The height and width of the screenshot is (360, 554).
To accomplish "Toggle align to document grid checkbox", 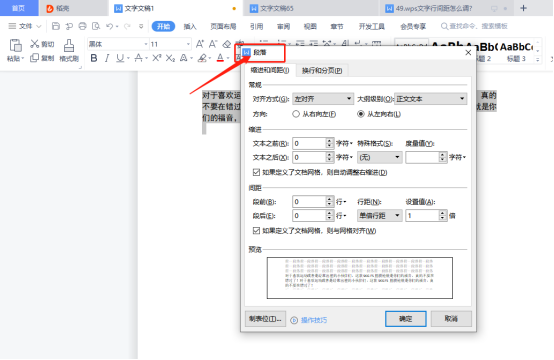I will coord(256,231).
